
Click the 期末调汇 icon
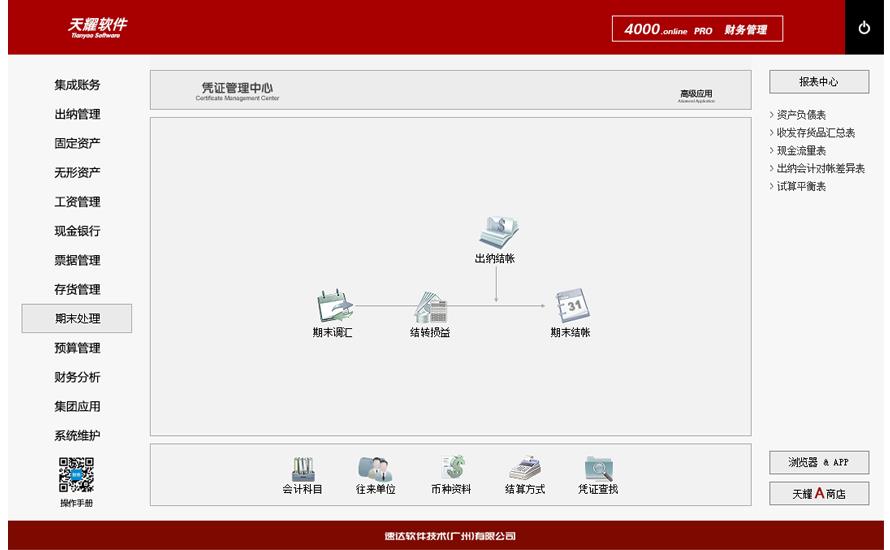coord(332,306)
